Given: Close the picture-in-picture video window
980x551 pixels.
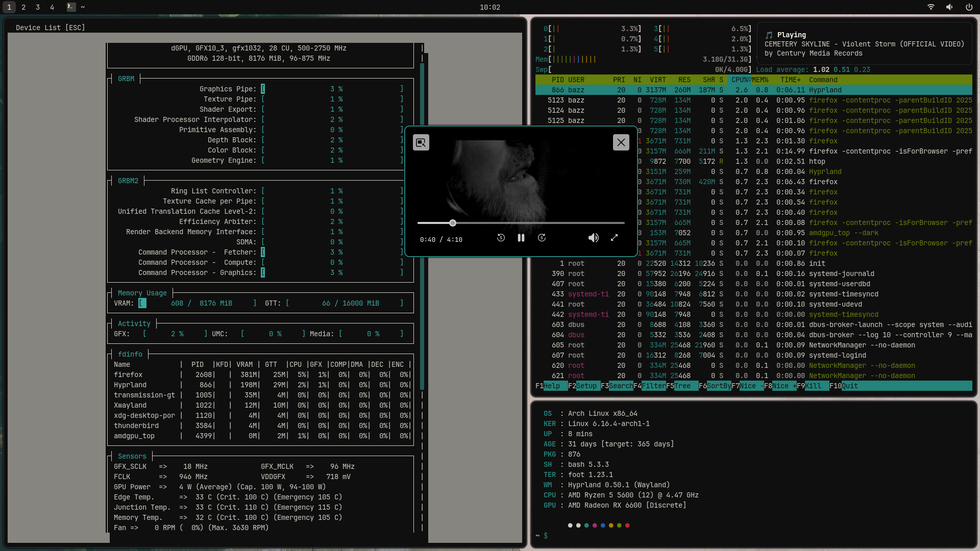Looking at the screenshot, I should tap(621, 142).
